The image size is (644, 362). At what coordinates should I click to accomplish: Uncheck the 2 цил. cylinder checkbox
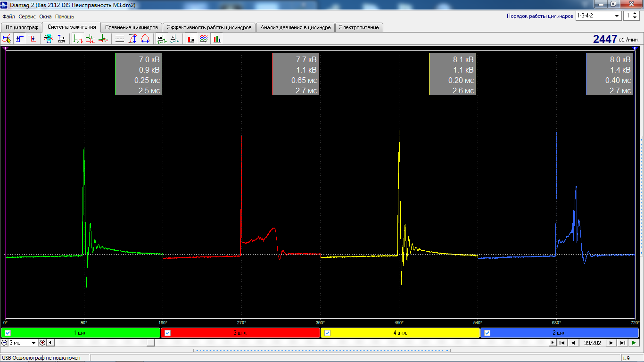click(487, 333)
